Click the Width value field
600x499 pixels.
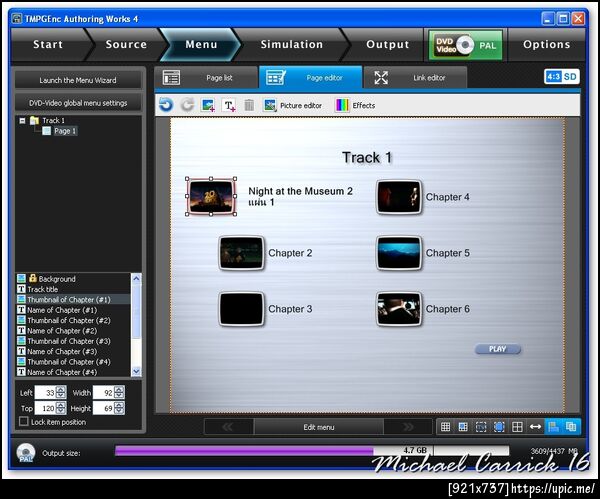(103, 393)
